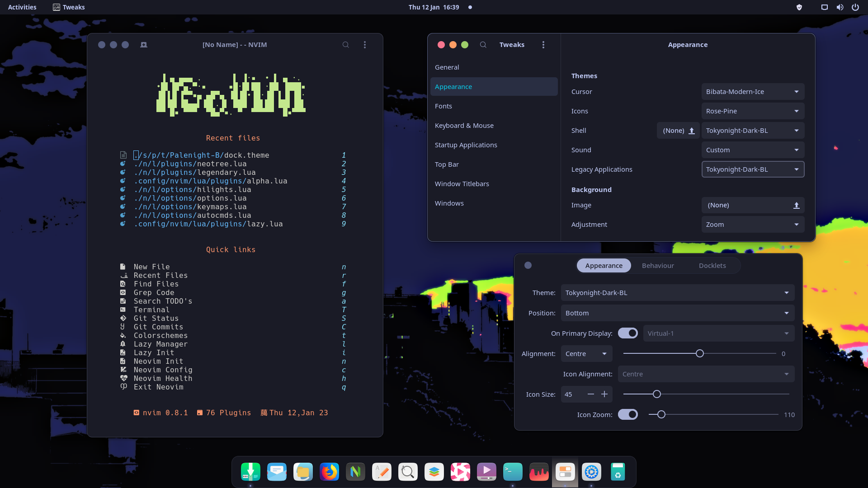Click the Icon Zoom slider handle
The image size is (868, 488).
tap(661, 415)
